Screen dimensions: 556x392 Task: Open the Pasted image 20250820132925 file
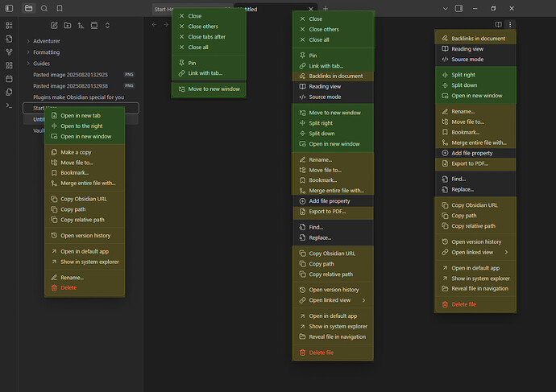click(70, 74)
